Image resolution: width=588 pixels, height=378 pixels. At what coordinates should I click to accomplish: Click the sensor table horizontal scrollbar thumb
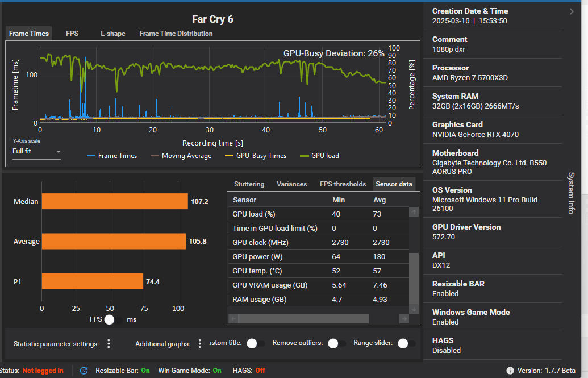click(304, 319)
